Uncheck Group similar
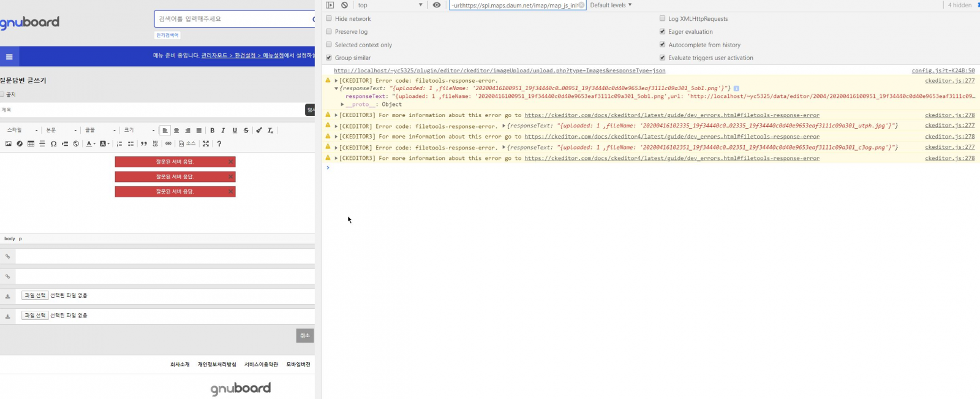The width and height of the screenshot is (980, 399). pos(329,58)
